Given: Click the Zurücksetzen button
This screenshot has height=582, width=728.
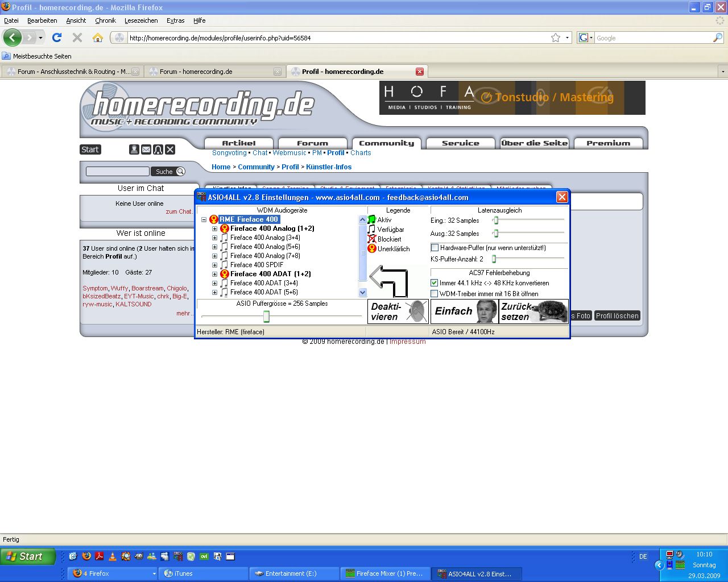Looking at the screenshot, I should (x=534, y=311).
